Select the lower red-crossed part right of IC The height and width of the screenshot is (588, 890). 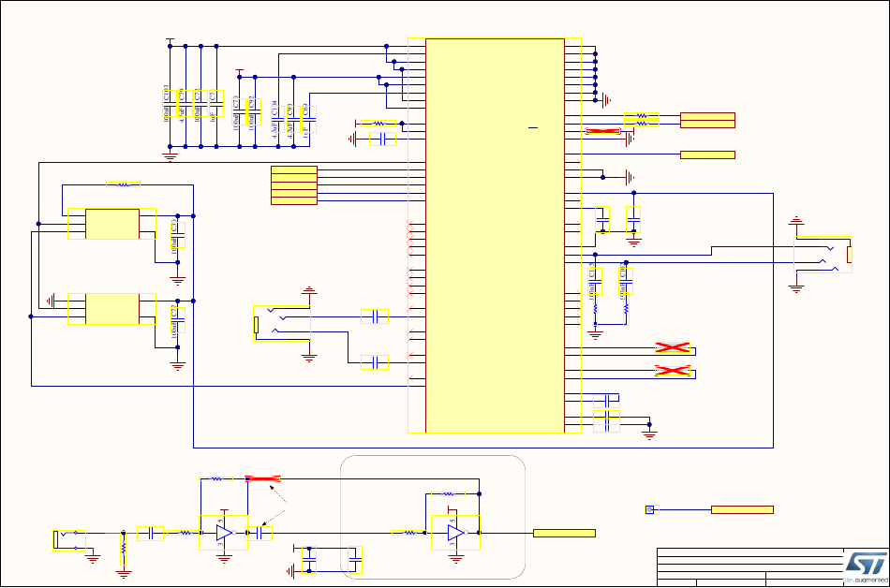coord(673,371)
